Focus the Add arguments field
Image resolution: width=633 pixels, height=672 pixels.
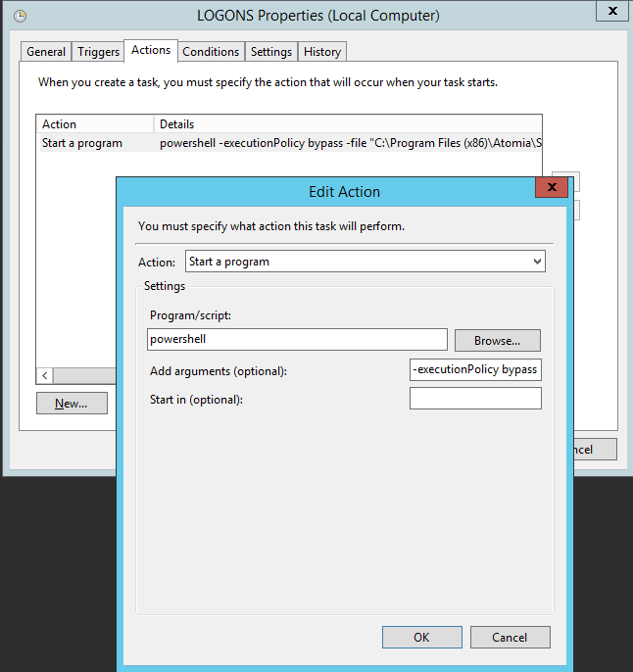[x=475, y=369]
